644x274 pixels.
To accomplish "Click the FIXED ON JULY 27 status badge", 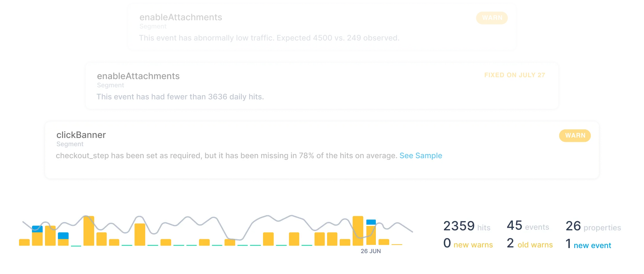I will pyautogui.click(x=514, y=75).
